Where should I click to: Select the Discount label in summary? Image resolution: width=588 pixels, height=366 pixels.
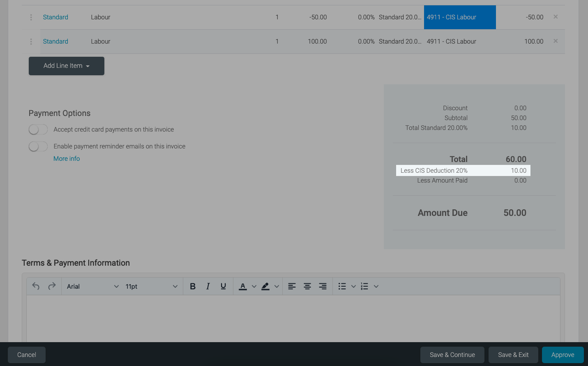click(x=455, y=108)
